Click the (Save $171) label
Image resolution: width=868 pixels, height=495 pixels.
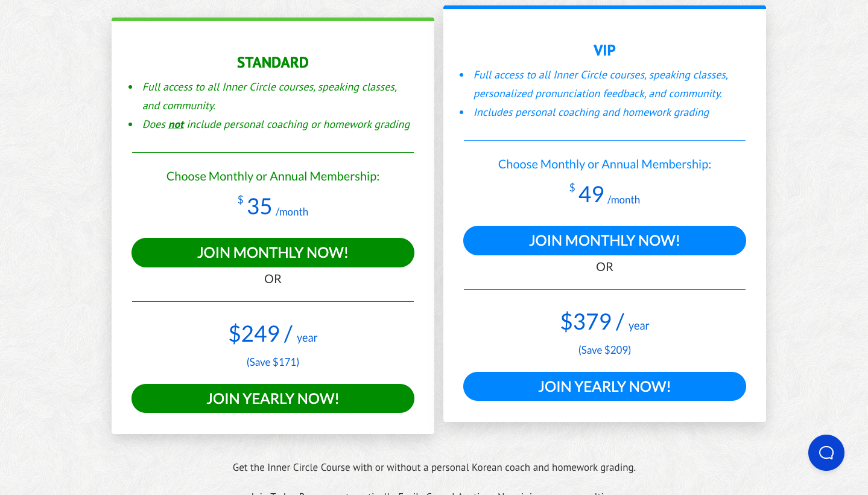(273, 362)
